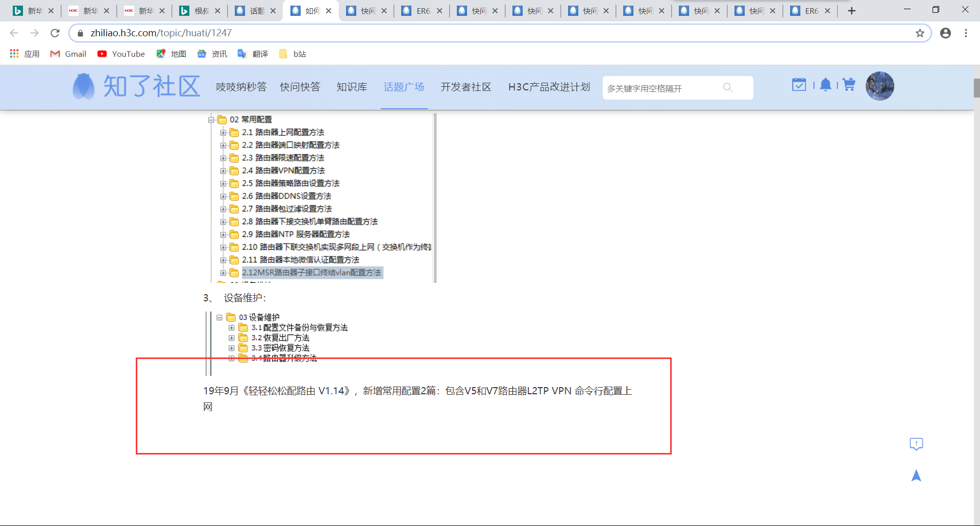Expand the 2.5 路由器策略路由设置方法 node
Image resolution: width=980 pixels, height=526 pixels.
click(223, 184)
